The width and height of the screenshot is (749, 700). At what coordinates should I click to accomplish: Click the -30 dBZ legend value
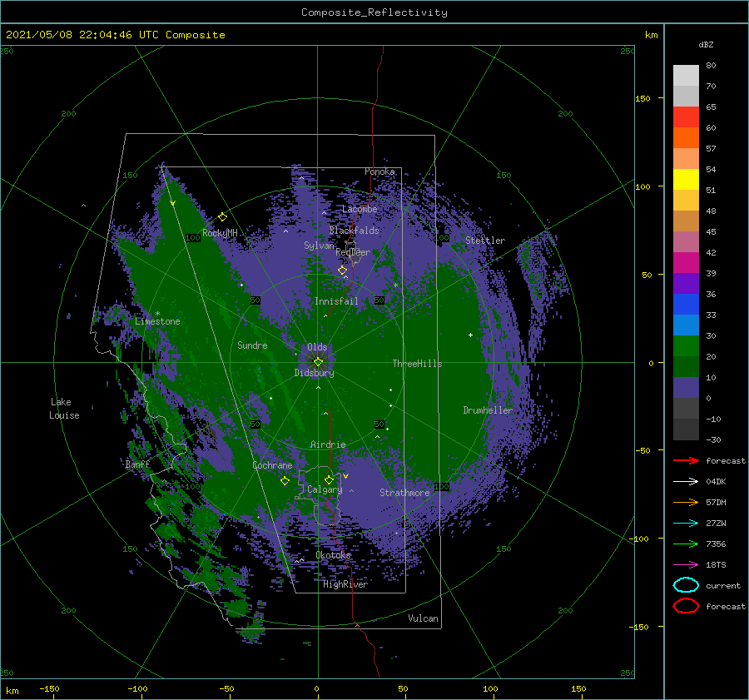coord(713,439)
